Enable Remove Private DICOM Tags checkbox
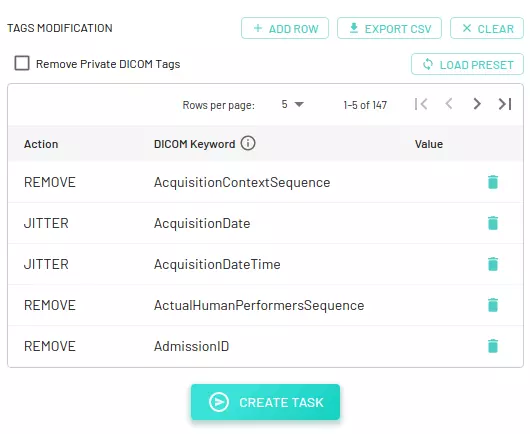The height and width of the screenshot is (434, 530). point(22,63)
